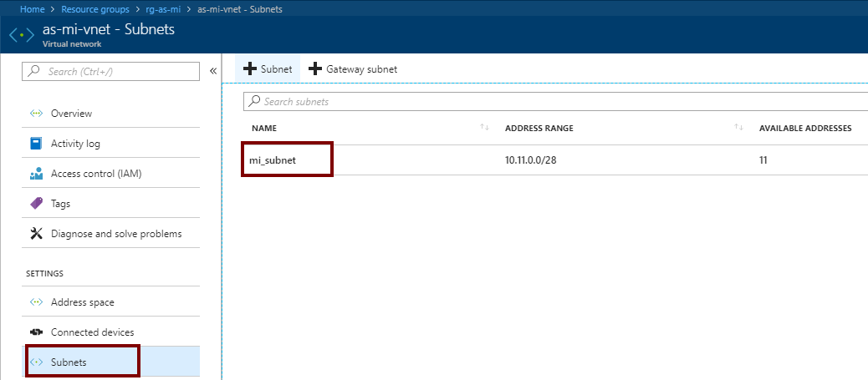The image size is (868, 380).
Task: Collapse the sidebar with double chevron
Action: click(212, 72)
